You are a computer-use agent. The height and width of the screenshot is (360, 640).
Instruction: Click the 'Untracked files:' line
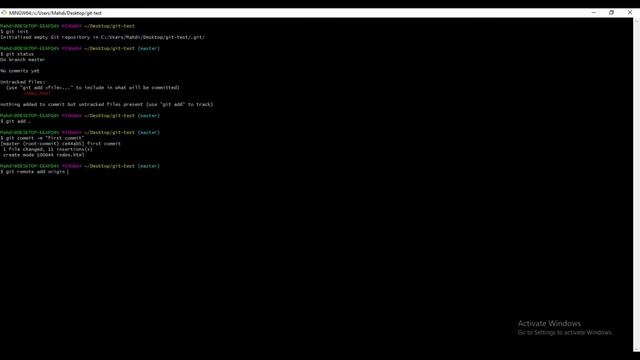pyautogui.click(x=22, y=82)
